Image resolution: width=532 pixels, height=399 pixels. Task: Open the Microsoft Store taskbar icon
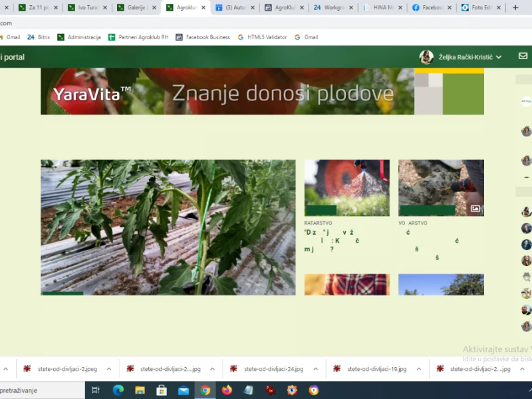pos(162,390)
